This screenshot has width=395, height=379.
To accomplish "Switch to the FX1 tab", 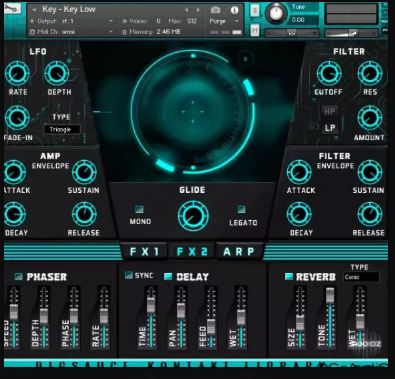I will point(145,252).
